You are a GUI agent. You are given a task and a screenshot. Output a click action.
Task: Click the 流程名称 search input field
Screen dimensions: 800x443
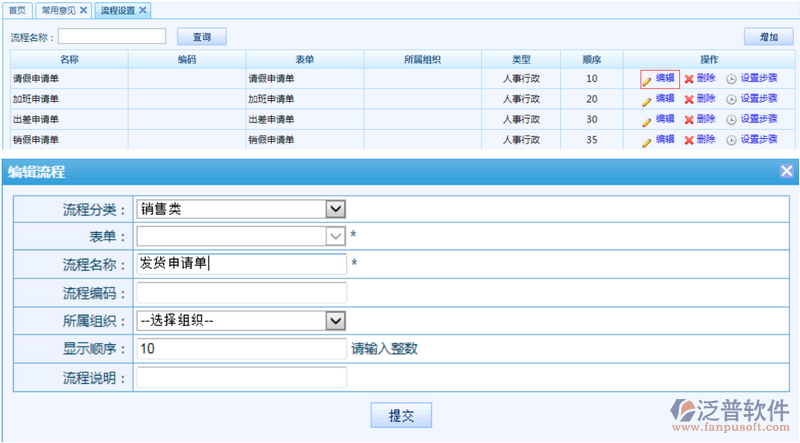point(112,37)
